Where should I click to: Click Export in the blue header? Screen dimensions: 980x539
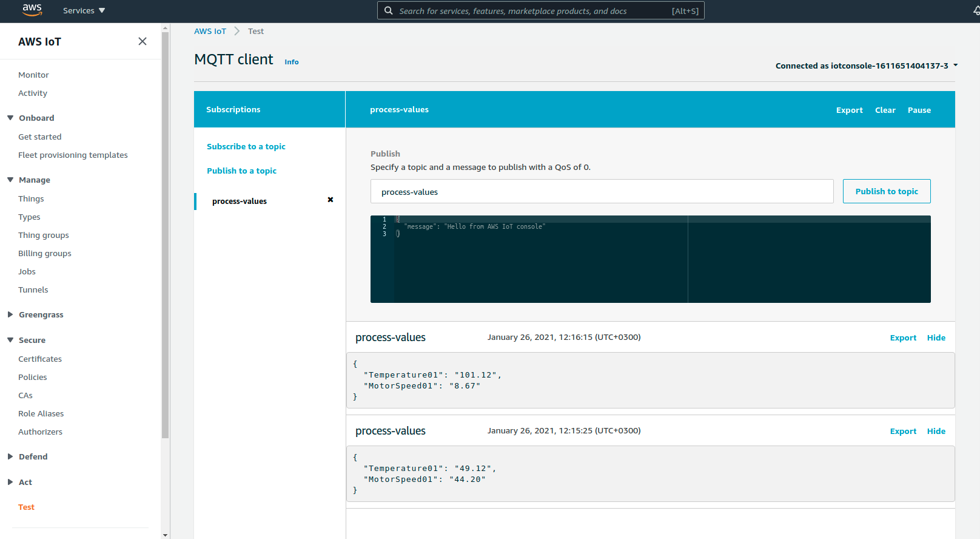coord(850,110)
